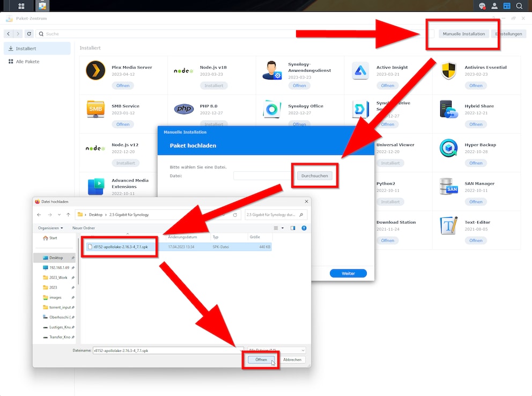Image resolution: width=532 pixels, height=396 pixels.
Task: Click the Paket-Zentrum search field
Action: point(234,34)
